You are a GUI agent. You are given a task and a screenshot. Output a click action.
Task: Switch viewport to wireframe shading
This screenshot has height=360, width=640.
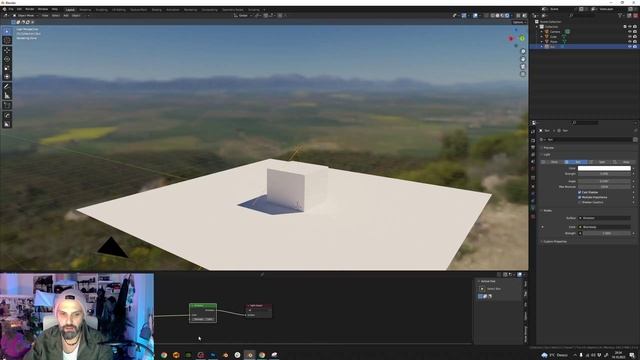[493, 16]
